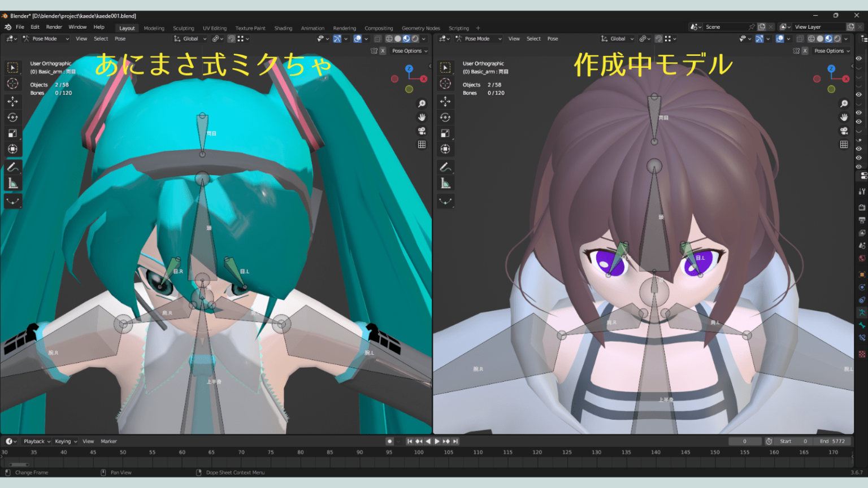Click the Zoom magnifier icon in viewport gizmos
Image resolution: width=868 pixels, height=488 pixels.
pos(421,103)
